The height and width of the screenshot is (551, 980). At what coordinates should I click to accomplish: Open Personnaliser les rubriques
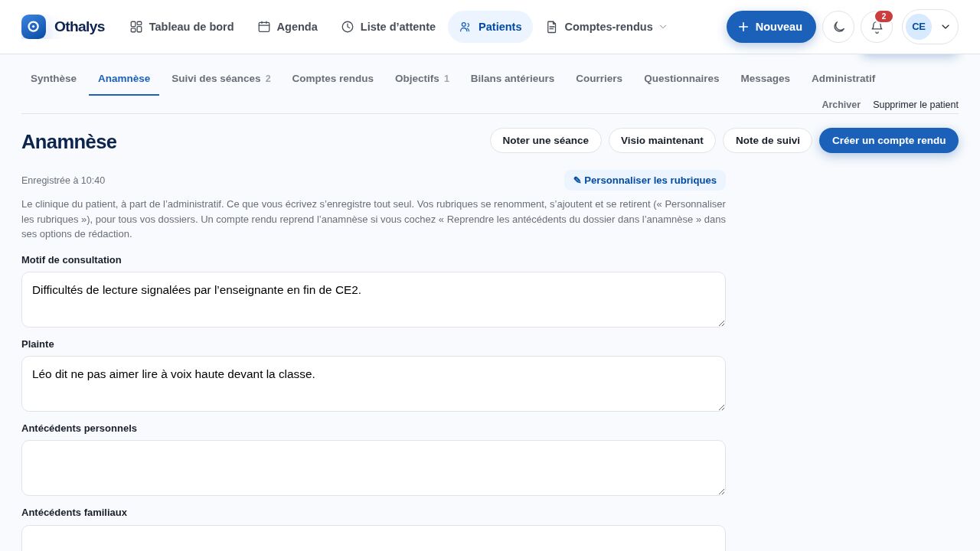[645, 181]
